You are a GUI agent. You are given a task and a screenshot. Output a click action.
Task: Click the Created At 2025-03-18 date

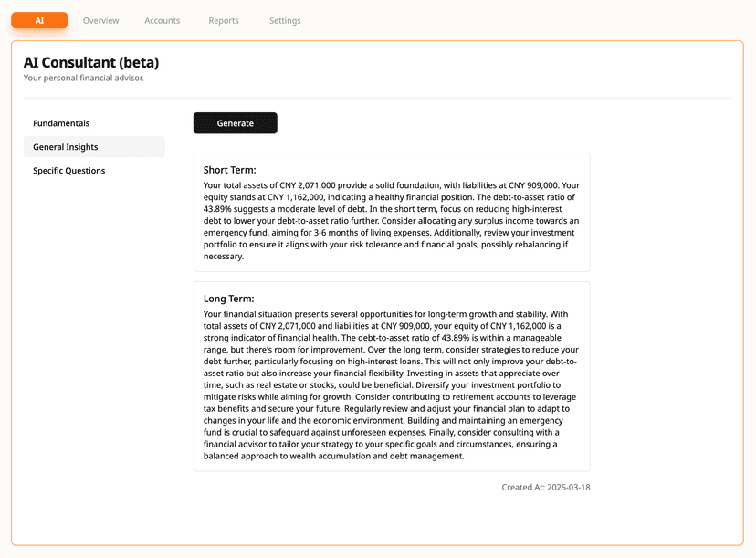click(546, 488)
